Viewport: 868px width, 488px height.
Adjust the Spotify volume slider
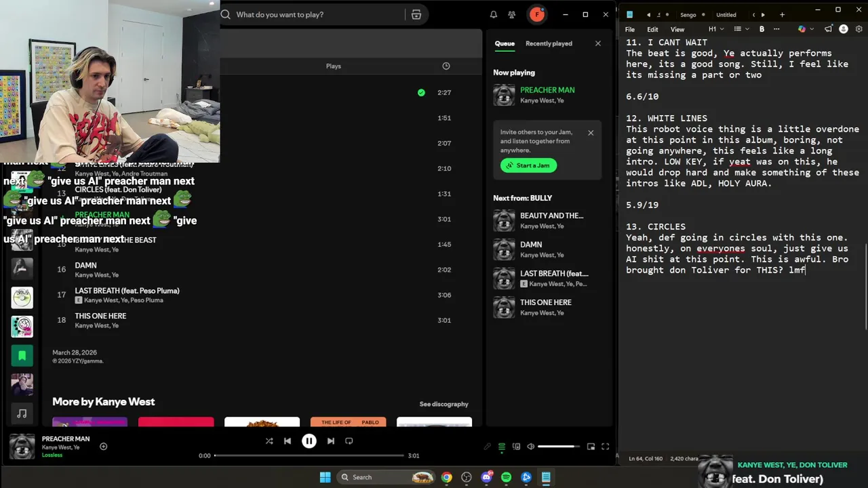(x=559, y=447)
